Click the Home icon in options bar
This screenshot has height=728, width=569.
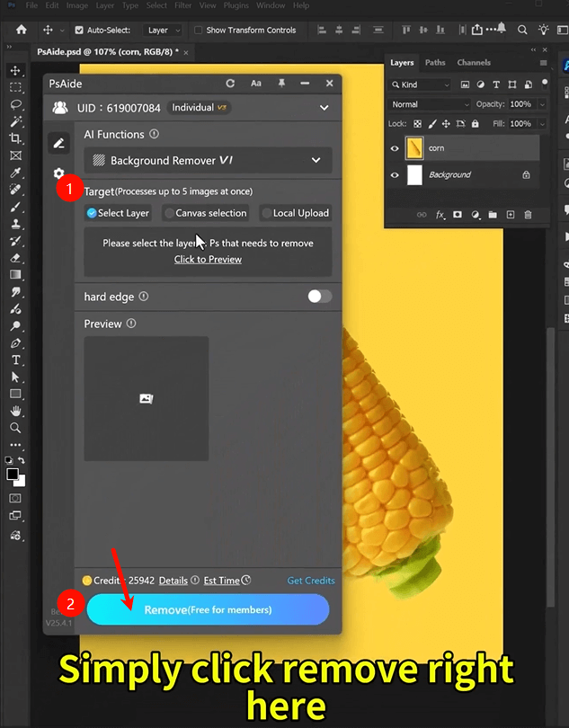tap(22, 30)
